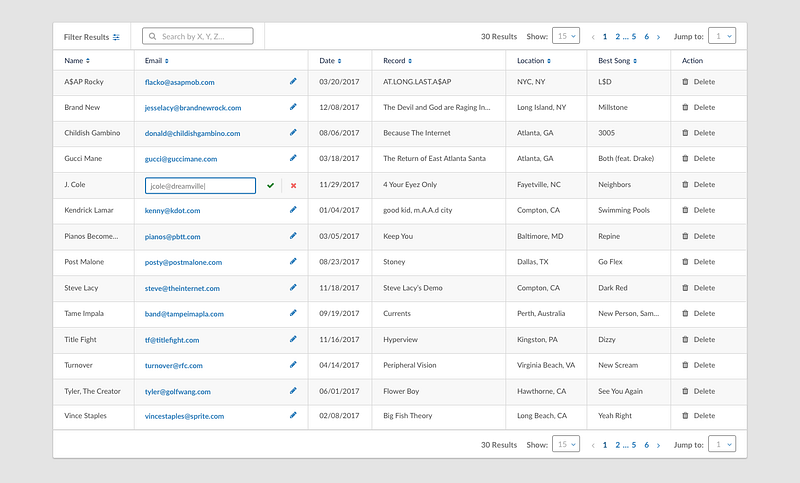Open Filter Results sliders icon
Image resolution: width=800 pixels, height=483 pixels.
tap(116, 37)
